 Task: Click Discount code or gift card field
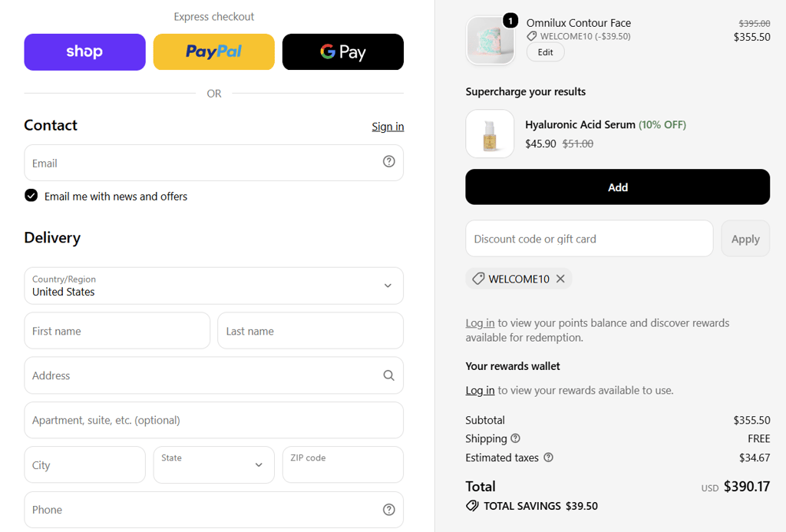pyautogui.click(x=589, y=239)
